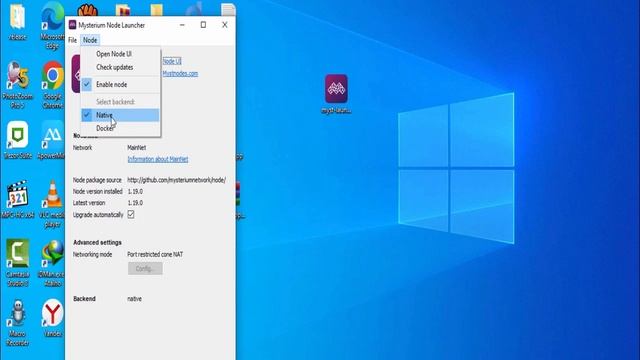
Task: Click the Mysterium Node Launcher title bar icon
Action: coord(72,25)
